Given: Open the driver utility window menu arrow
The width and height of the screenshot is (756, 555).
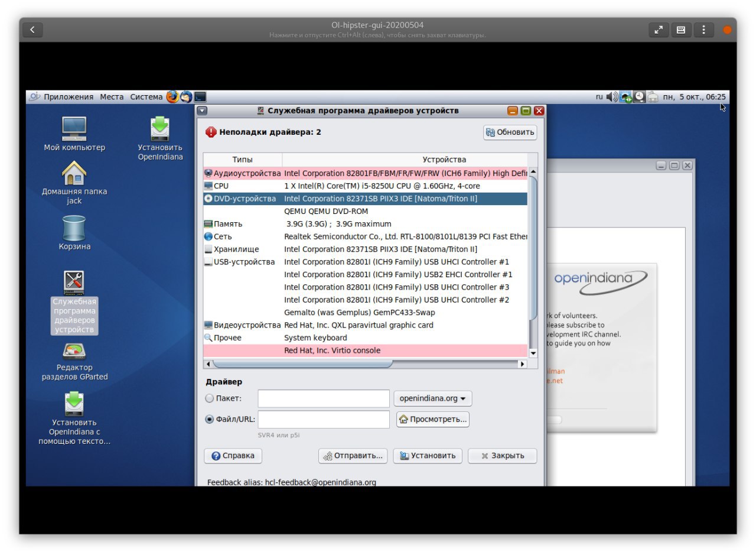Looking at the screenshot, I should (203, 111).
